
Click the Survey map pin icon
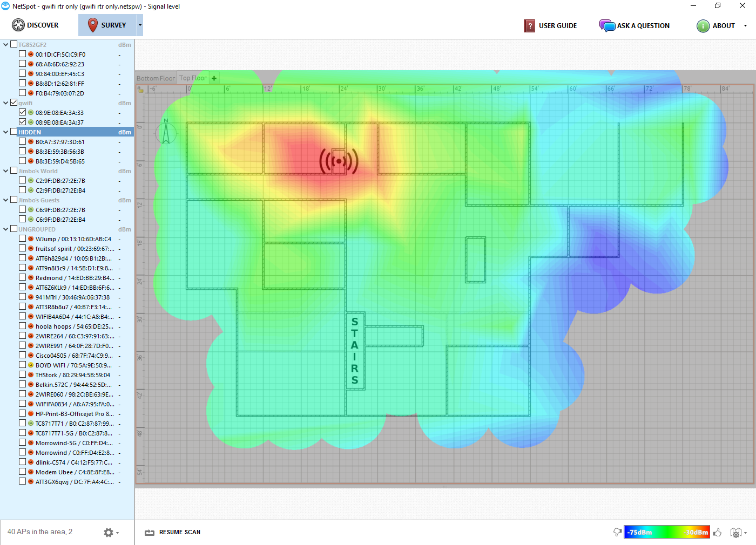(93, 25)
